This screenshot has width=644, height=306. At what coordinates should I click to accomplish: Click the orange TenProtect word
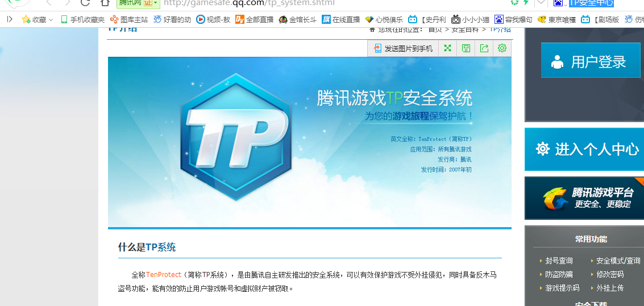coord(164,274)
